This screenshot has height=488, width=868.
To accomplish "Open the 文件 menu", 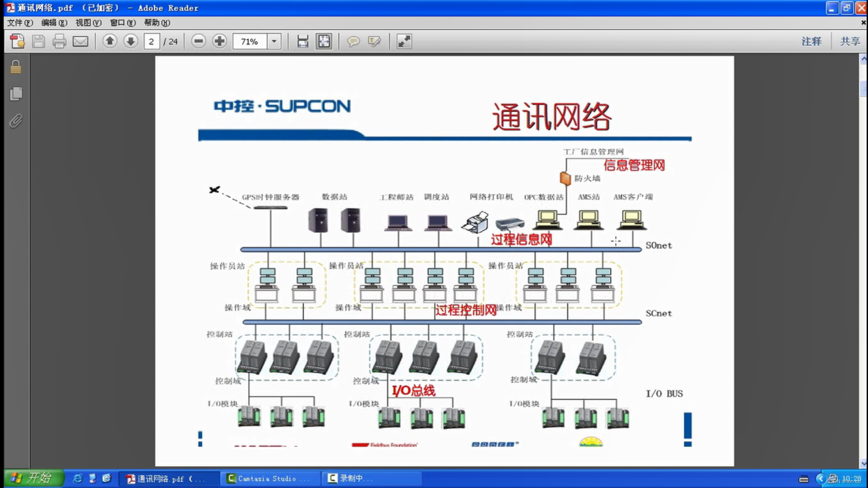I will 20,23.
